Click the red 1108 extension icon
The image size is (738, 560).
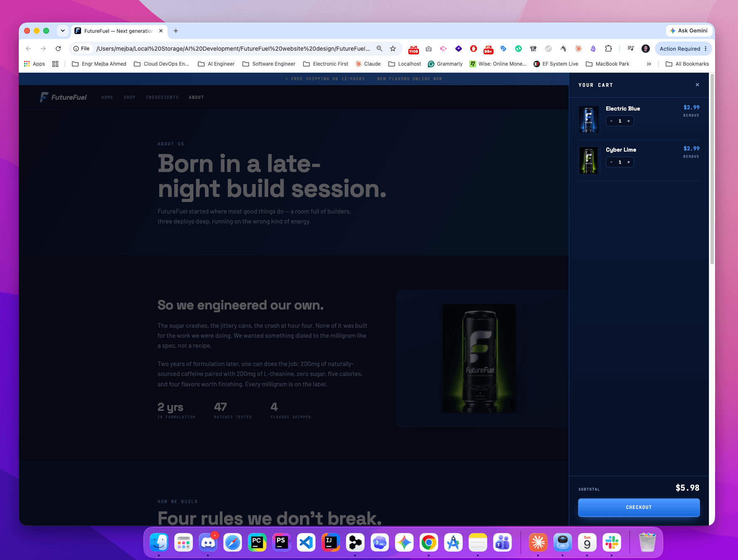[x=414, y=49]
